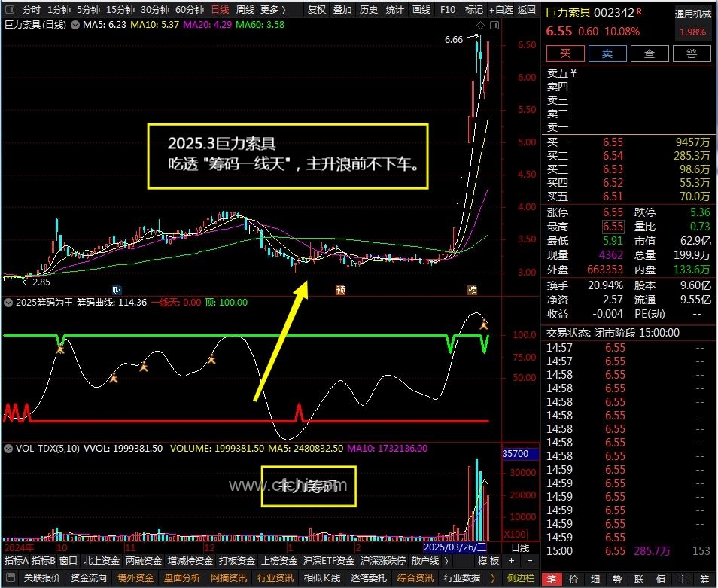Viewport: 718px width, 588px height.
Task: Click the 复权 adjustment button
Action: tap(316, 10)
